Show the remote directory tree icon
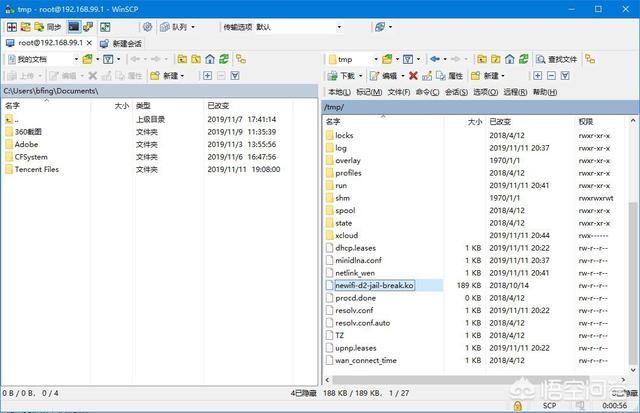The image size is (640, 413). (x=590, y=60)
